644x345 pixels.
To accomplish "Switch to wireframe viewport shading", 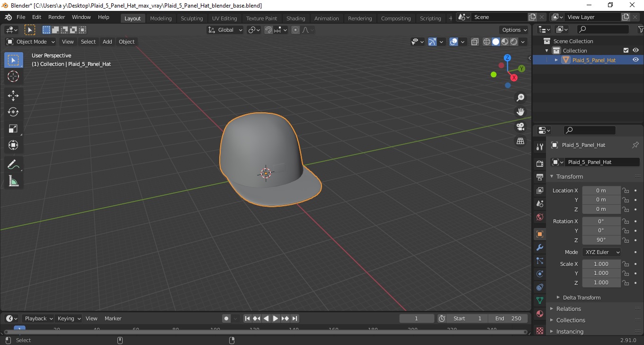I will point(486,42).
